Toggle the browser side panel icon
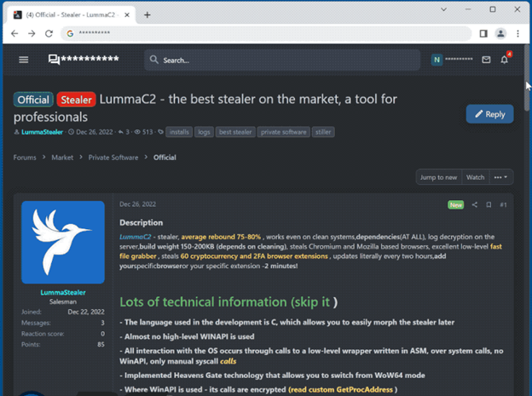 pos(483,33)
